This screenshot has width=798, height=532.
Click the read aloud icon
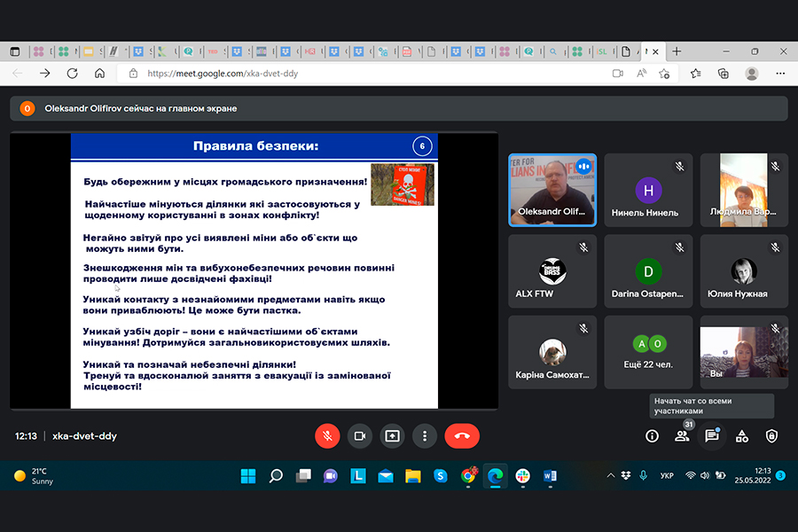642,74
